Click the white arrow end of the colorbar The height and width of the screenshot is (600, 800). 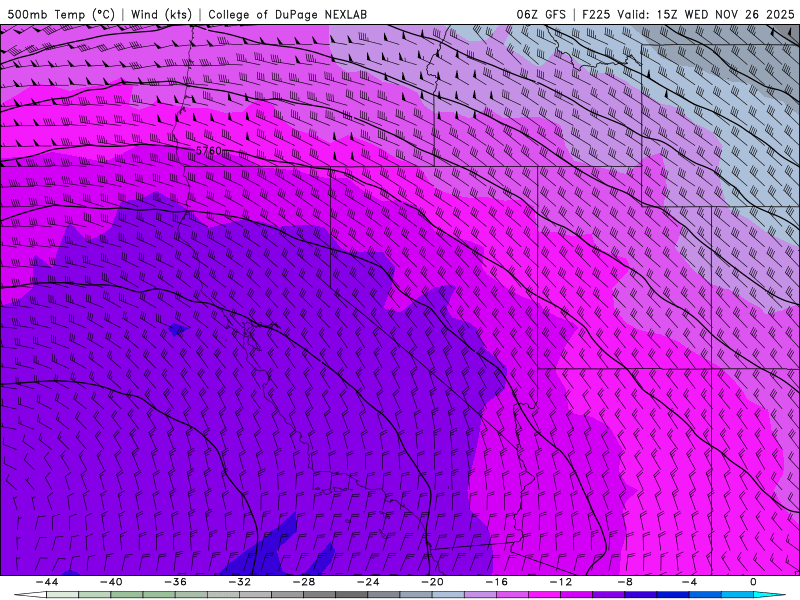(30, 595)
